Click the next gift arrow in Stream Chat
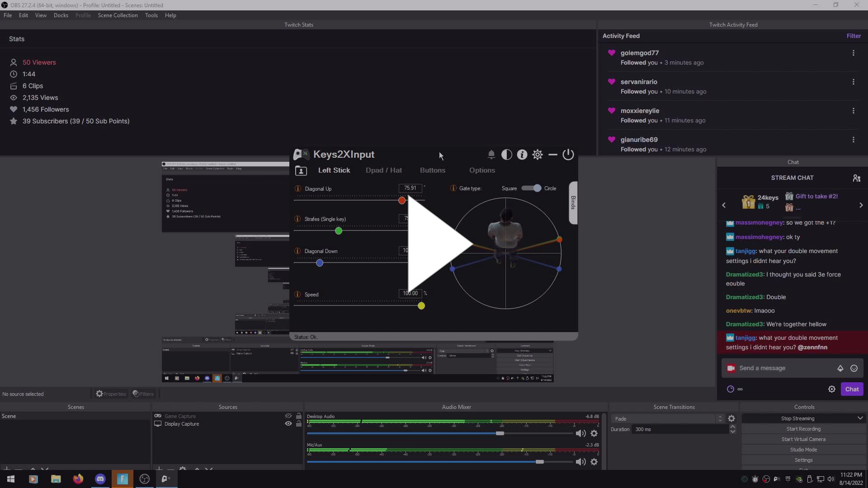This screenshot has width=868, height=488. tap(861, 205)
